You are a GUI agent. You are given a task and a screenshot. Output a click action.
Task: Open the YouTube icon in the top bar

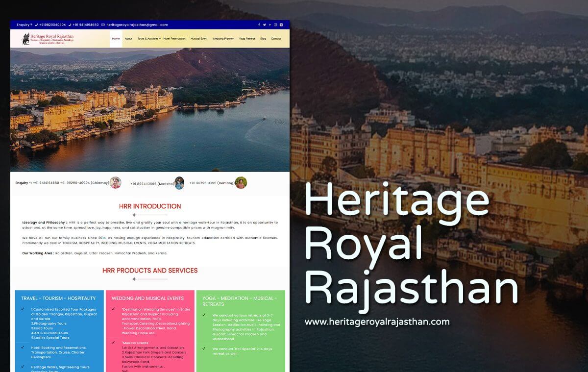click(270, 25)
